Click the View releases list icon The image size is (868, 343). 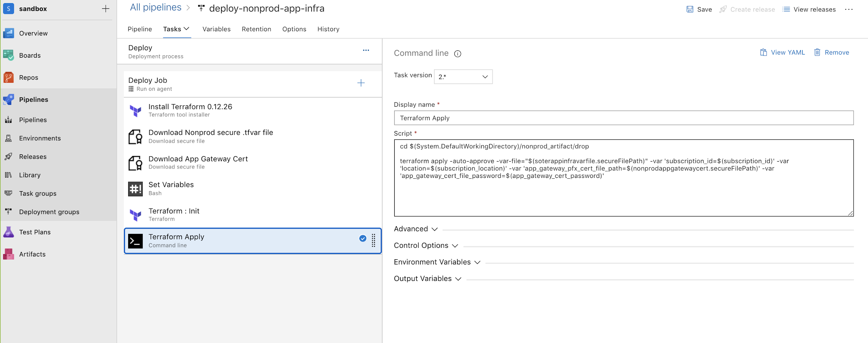click(786, 9)
